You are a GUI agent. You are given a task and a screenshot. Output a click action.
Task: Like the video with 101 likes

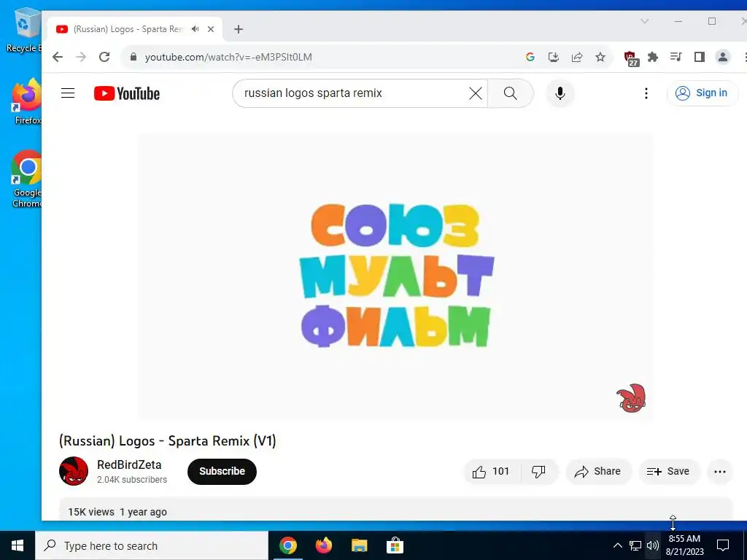pos(491,472)
